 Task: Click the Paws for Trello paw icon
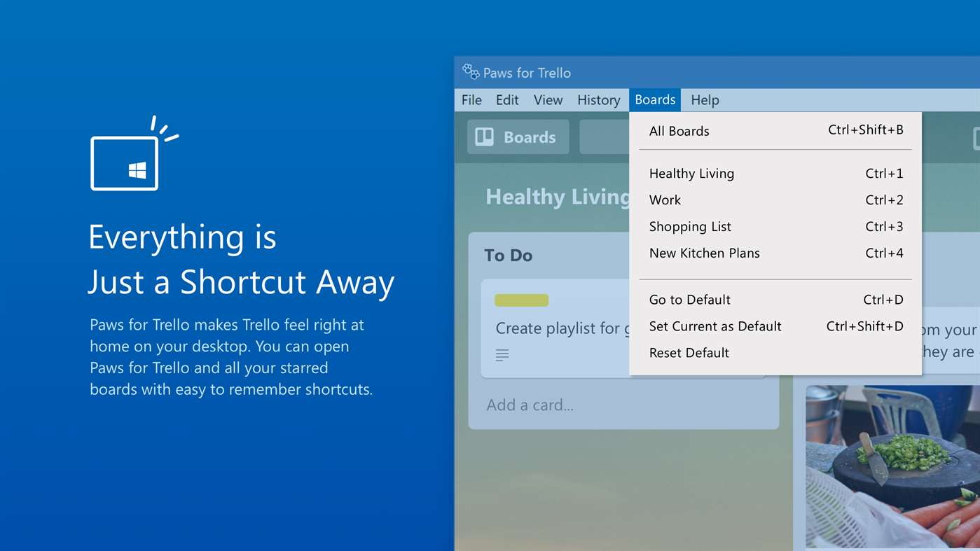471,71
